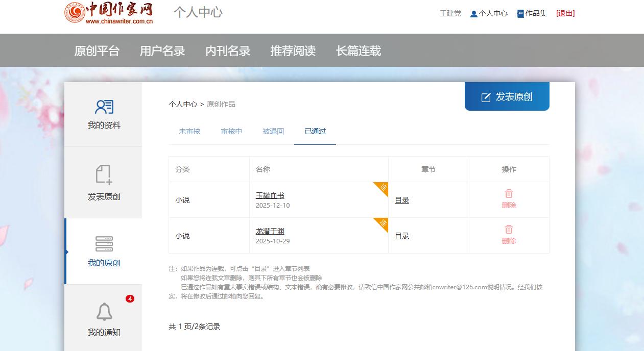The height and width of the screenshot is (351, 644).
Task: Open 原创平台 in the navigation bar
Action: point(97,51)
